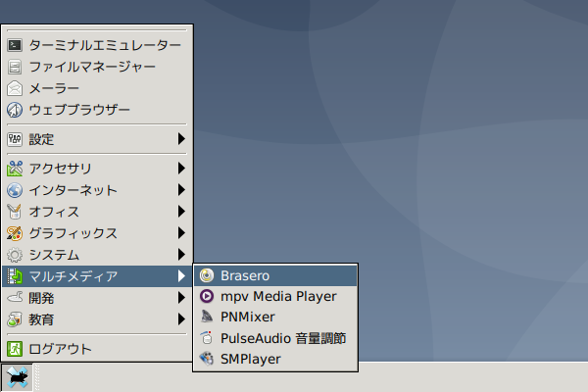Launch mpv Media Player entry
The width and height of the screenshot is (588, 392).
tap(275, 296)
